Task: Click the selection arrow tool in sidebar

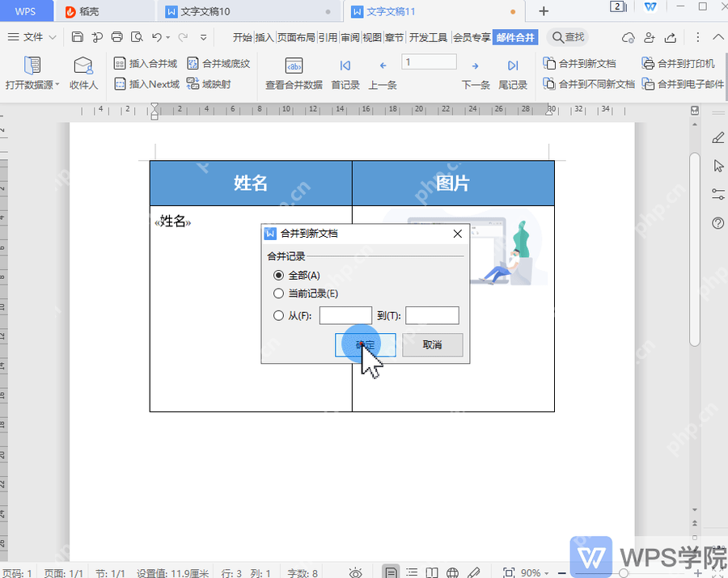Action: point(718,166)
